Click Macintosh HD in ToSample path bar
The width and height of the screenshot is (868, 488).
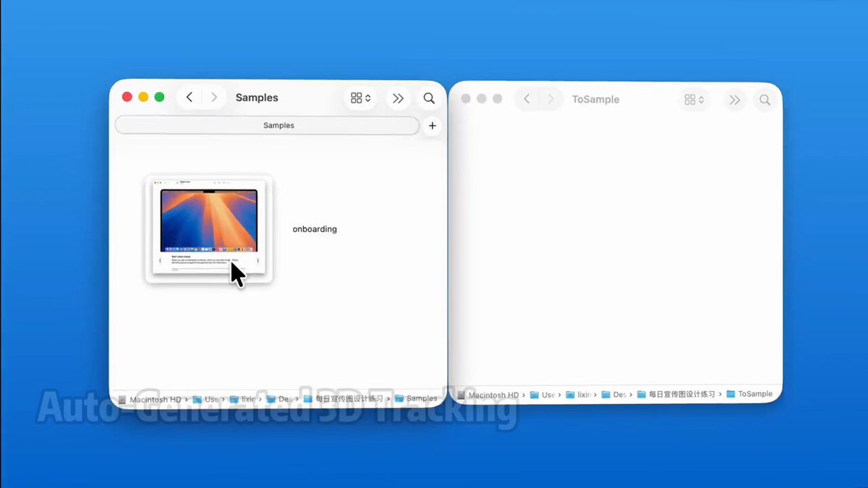coord(493,395)
